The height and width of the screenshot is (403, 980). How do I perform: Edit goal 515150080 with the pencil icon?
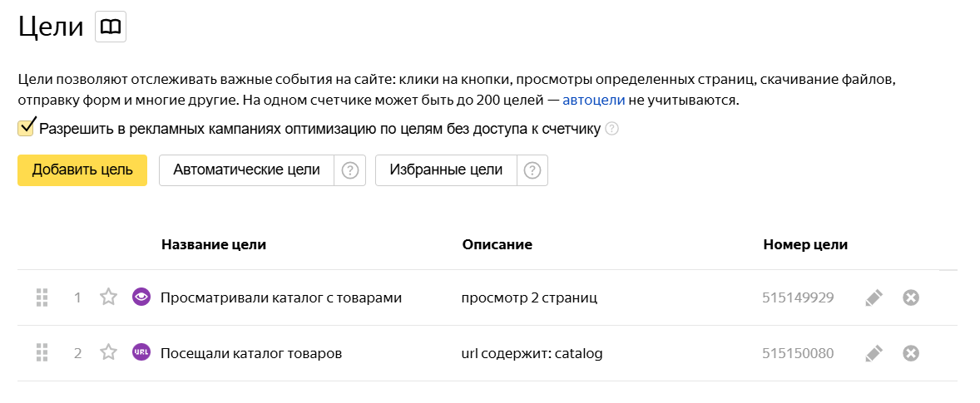tap(874, 353)
